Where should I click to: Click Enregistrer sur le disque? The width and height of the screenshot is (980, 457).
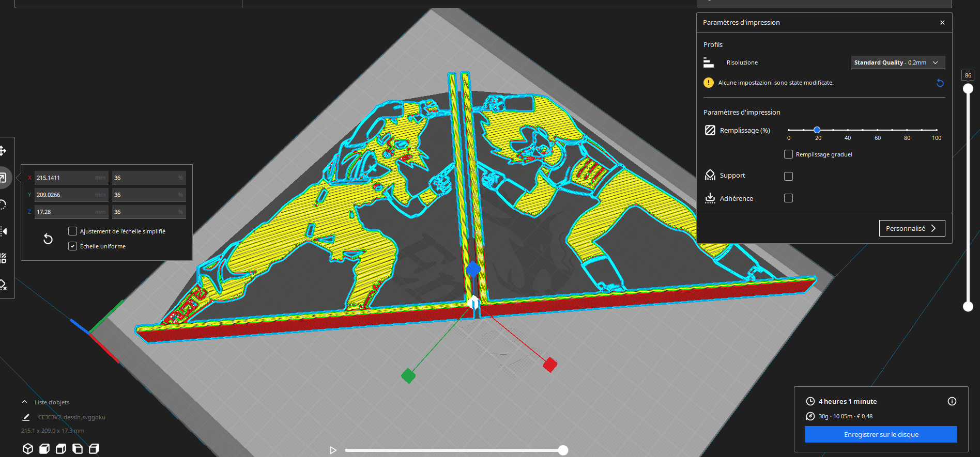881,434
